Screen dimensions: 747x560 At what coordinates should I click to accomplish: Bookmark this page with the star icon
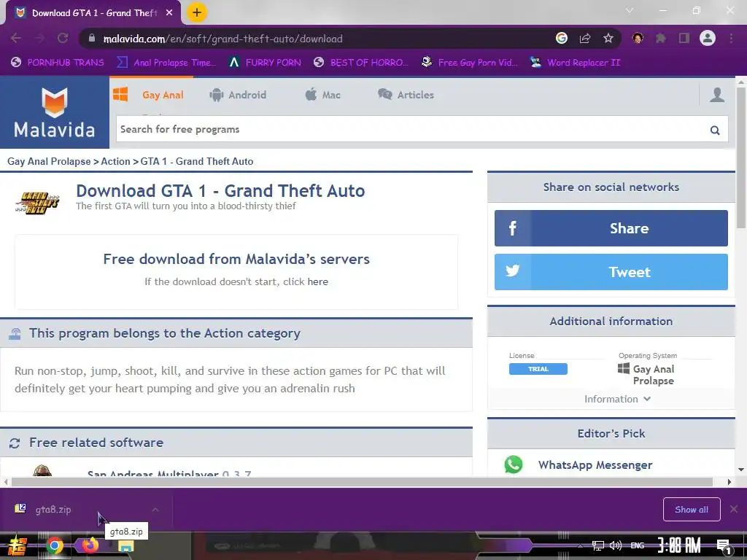pos(608,38)
